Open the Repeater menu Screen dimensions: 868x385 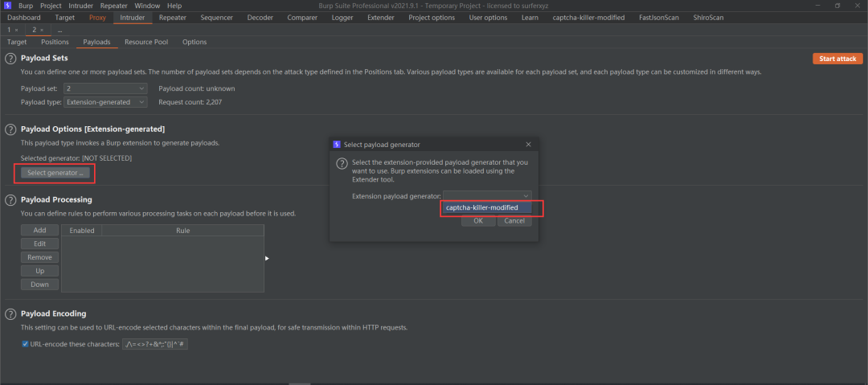(113, 6)
